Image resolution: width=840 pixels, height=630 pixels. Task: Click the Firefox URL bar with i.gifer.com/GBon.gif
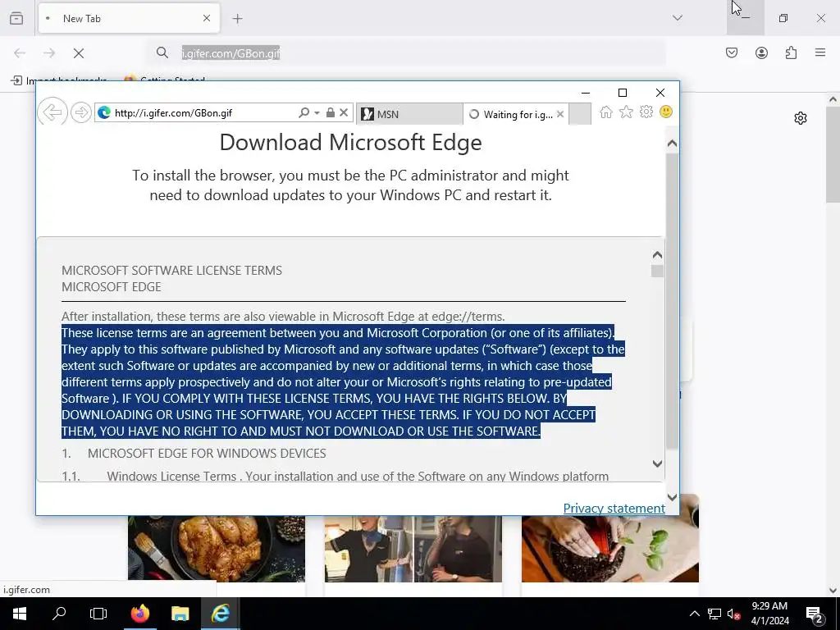(x=407, y=53)
